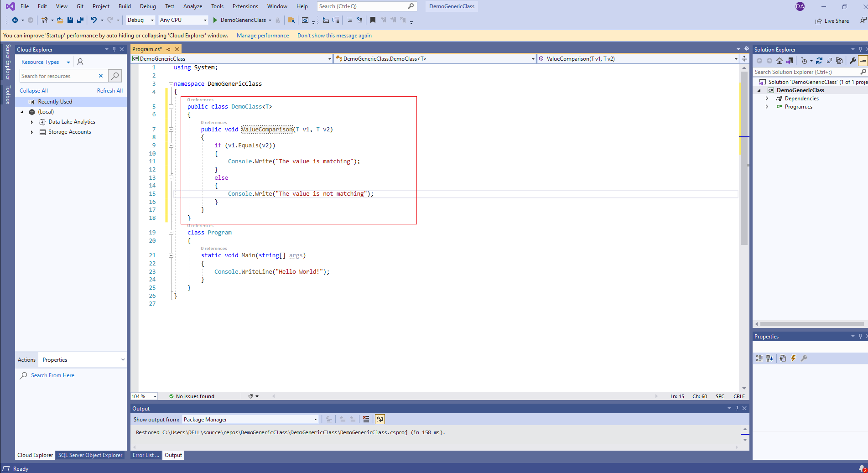Open the Extensions menu

pos(245,6)
